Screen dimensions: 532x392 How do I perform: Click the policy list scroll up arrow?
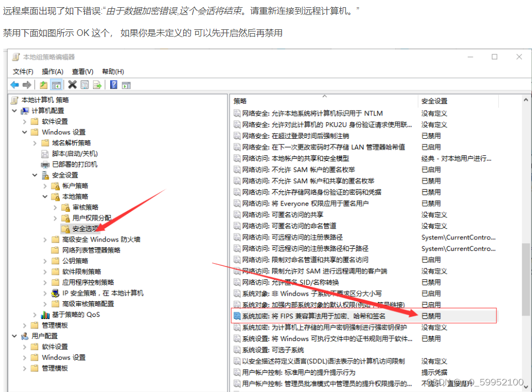(x=525, y=100)
